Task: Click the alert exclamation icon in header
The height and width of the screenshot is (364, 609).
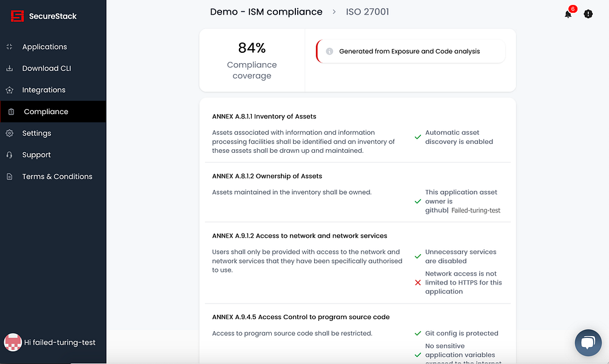Action: click(588, 14)
